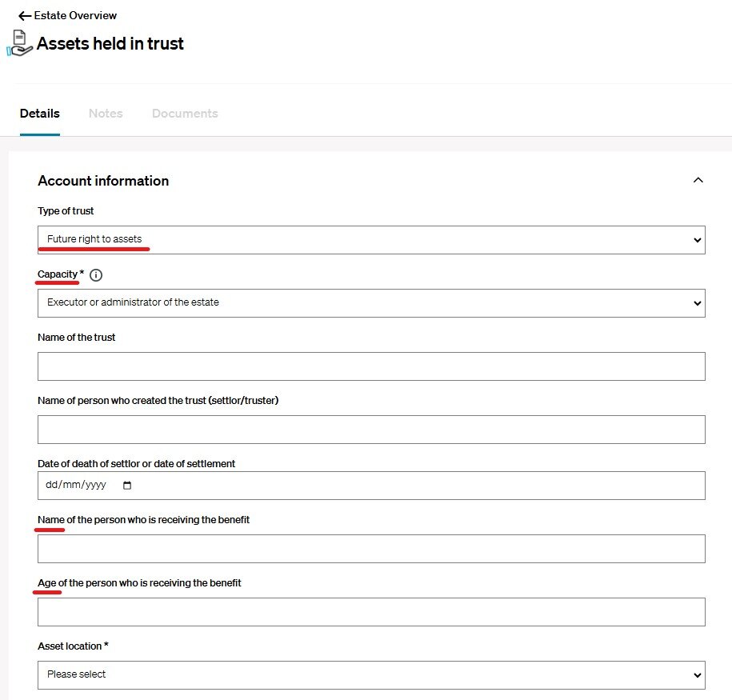Click the beneficiary name input field
732x700 pixels.
(371, 549)
